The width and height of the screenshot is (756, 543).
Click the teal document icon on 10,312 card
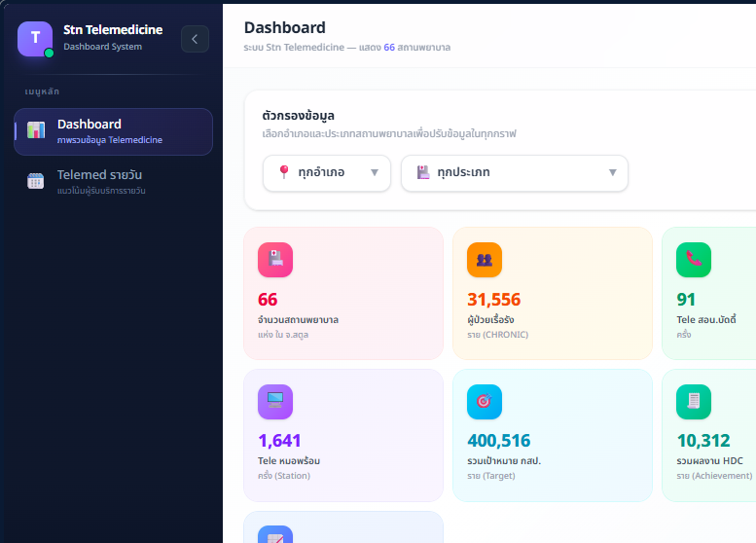(694, 402)
